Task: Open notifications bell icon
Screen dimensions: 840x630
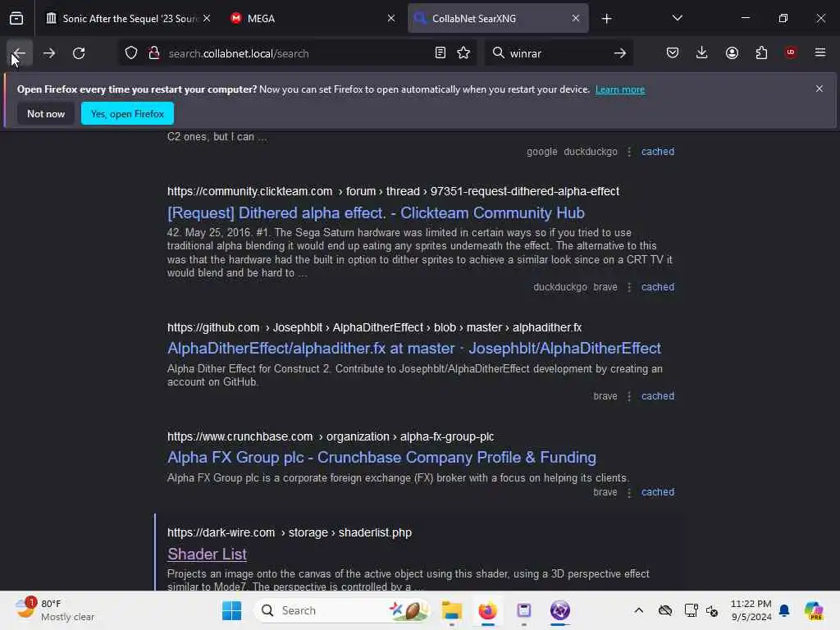Action: coord(784,610)
